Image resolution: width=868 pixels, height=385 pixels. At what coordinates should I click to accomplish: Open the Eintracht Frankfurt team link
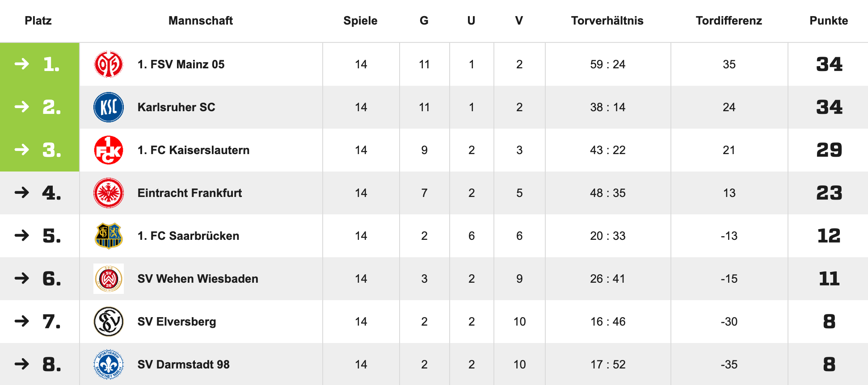click(x=190, y=193)
